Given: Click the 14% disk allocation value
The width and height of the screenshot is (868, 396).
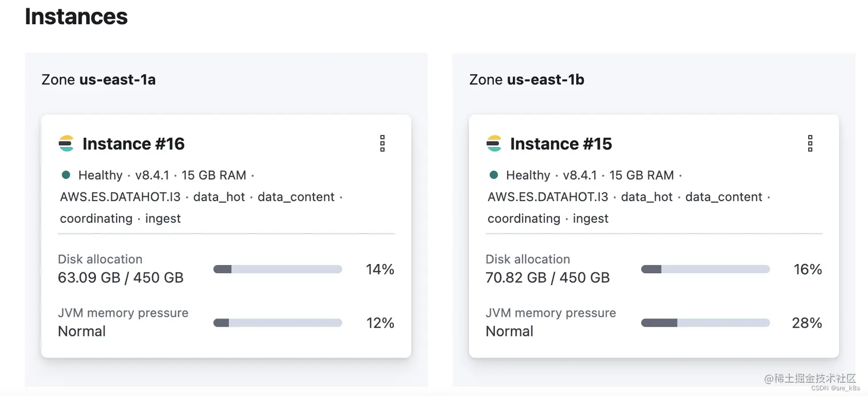Looking at the screenshot, I should coord(380,269).
